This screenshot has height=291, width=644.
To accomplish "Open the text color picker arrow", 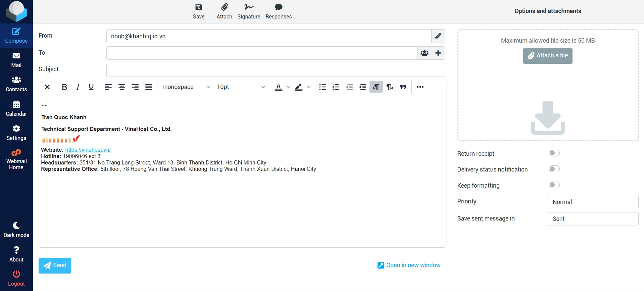I will pos(289,87).
